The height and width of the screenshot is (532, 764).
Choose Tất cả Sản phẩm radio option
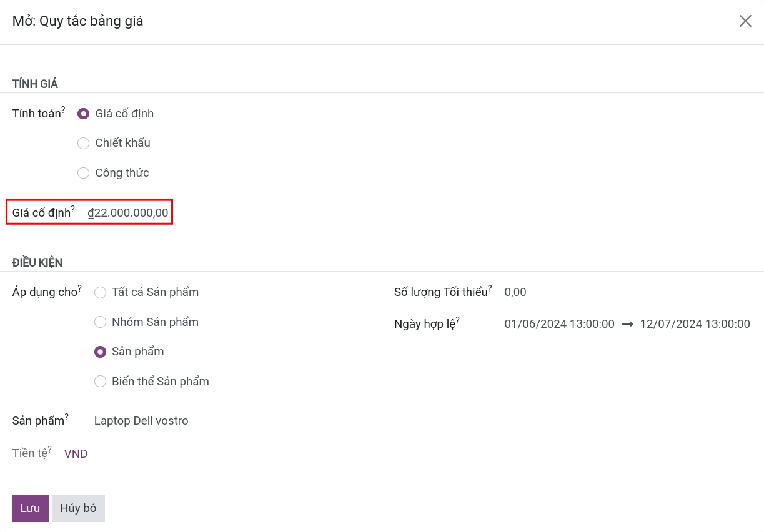click(x=100, y=292)
